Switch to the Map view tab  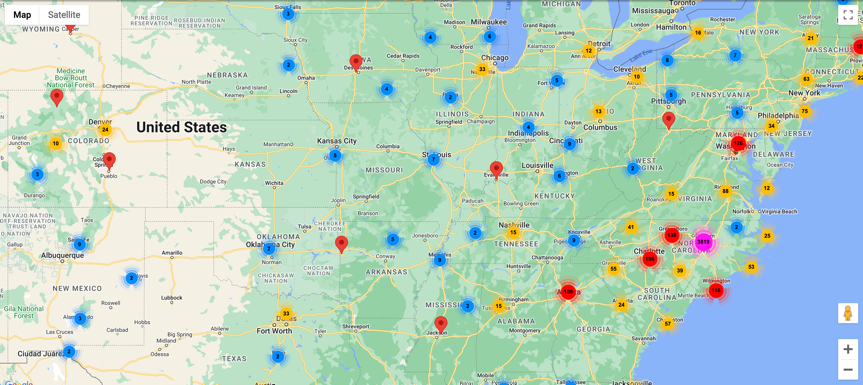23,15
